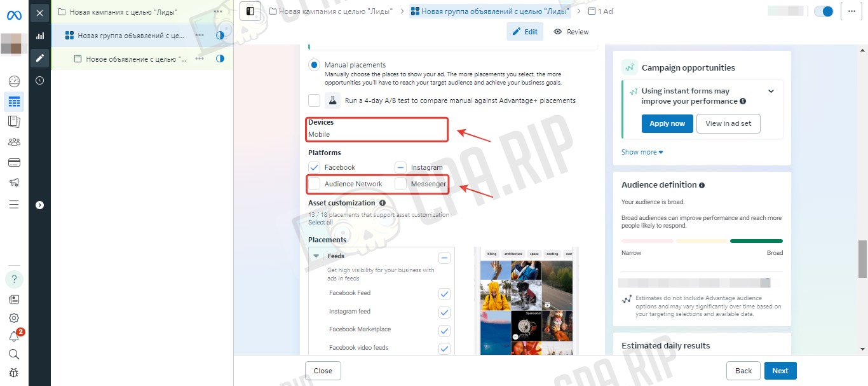868x386 pixels.
Task: Select the Manual placements radio button
Action: coord(314,65)
